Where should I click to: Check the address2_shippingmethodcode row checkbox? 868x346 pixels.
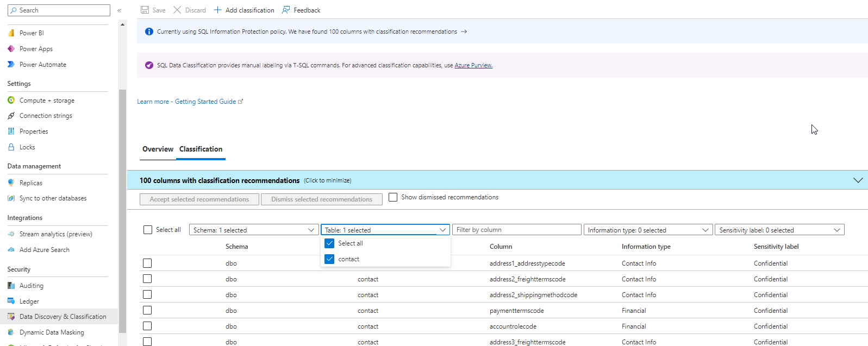tap(147, 295)
